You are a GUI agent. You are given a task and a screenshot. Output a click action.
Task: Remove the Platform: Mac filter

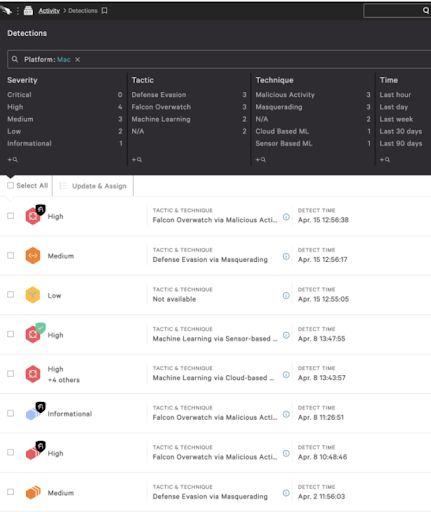coord(77,60)
